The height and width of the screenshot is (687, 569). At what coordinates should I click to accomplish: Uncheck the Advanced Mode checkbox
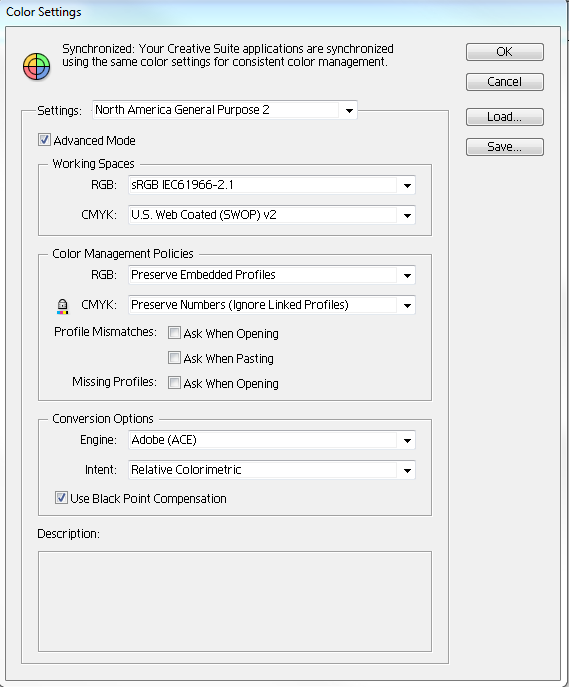(x=44, y=140)
